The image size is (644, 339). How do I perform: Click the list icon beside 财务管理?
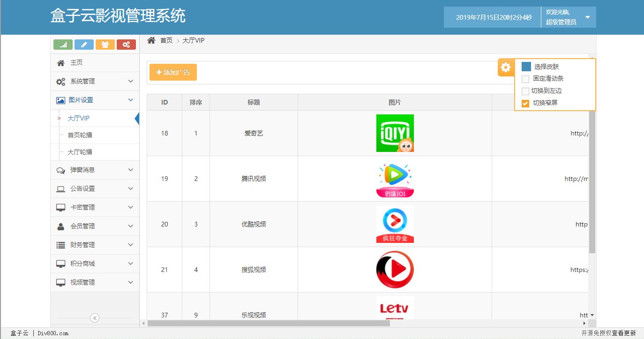(60, 245)
